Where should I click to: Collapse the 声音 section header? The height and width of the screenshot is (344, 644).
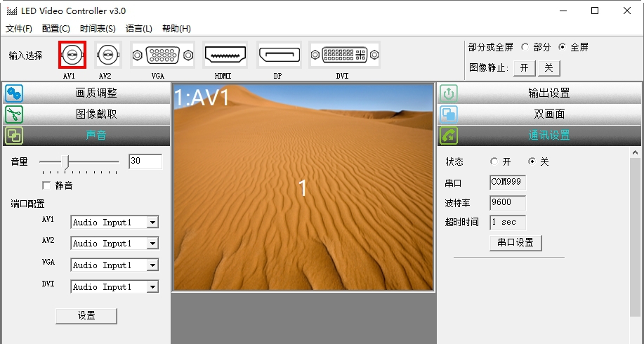pos(86,135)
